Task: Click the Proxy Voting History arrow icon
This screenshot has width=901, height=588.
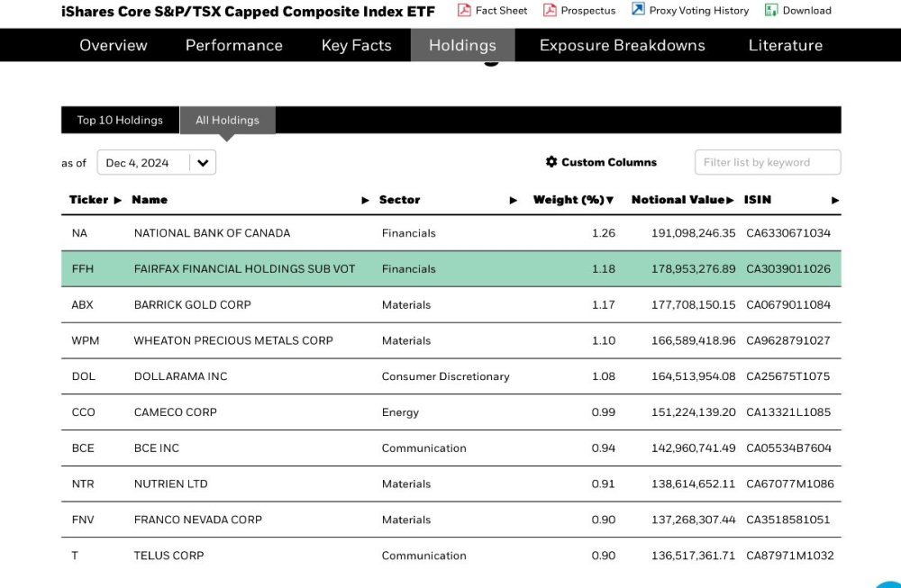Action: point(638,9)
